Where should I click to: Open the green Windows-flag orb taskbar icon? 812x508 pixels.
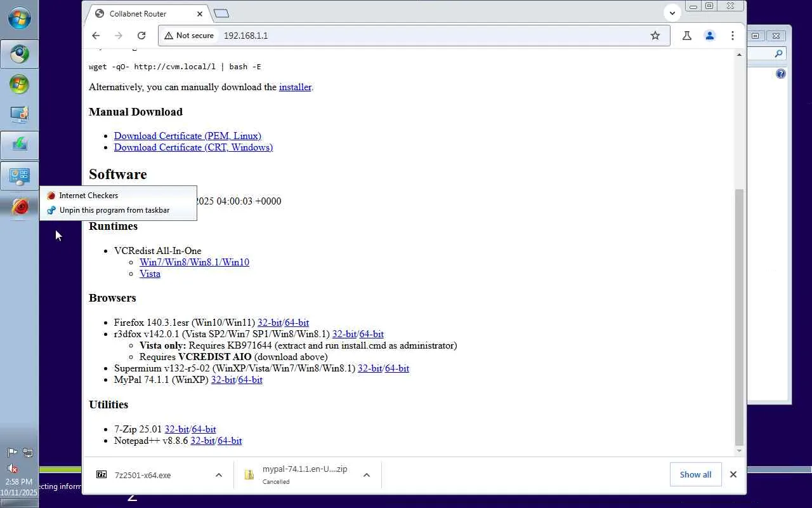click(19, 84)
